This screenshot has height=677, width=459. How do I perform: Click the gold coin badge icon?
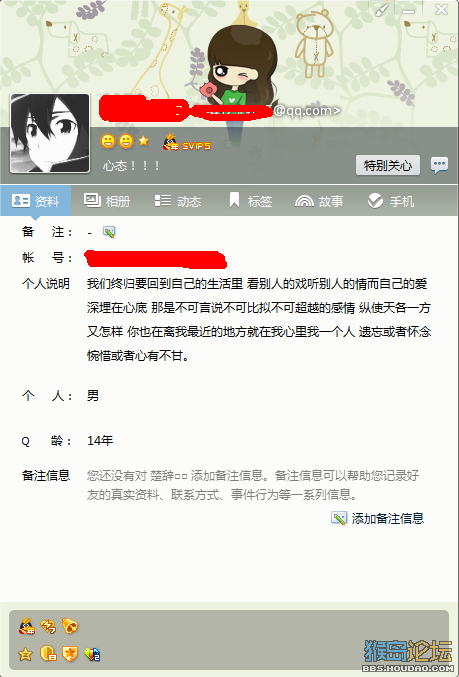pos(48,654)
